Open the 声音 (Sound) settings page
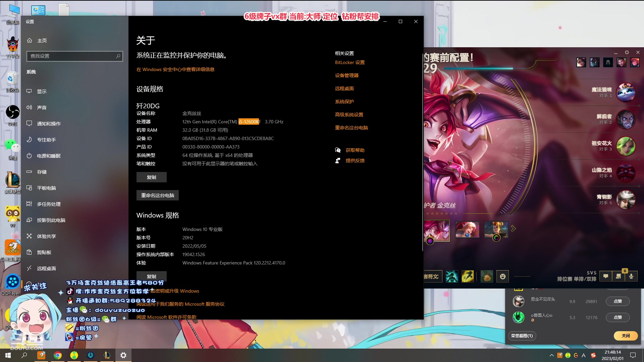644x362 pixels. 74,108
